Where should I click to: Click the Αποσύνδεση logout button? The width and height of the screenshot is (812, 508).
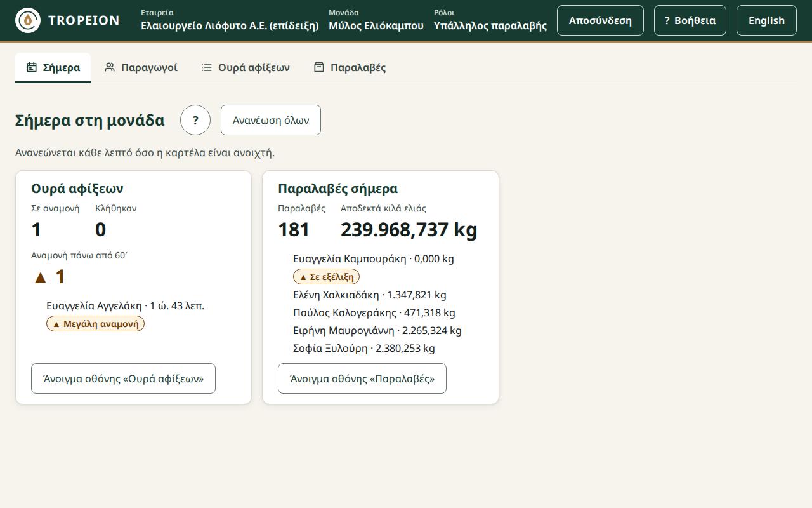click(600, 20)
